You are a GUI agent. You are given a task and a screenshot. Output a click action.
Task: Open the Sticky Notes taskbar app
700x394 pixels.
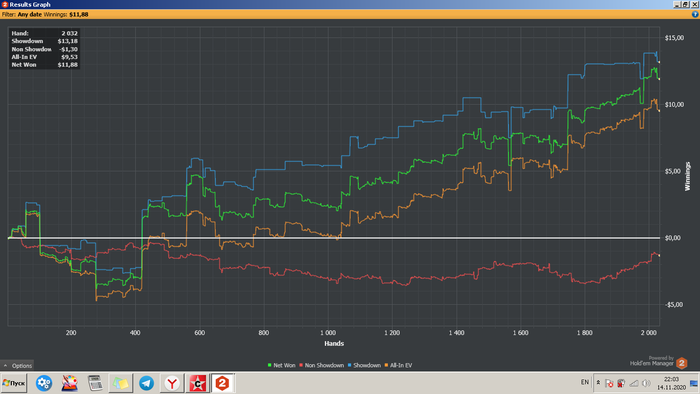coord(121,383)
